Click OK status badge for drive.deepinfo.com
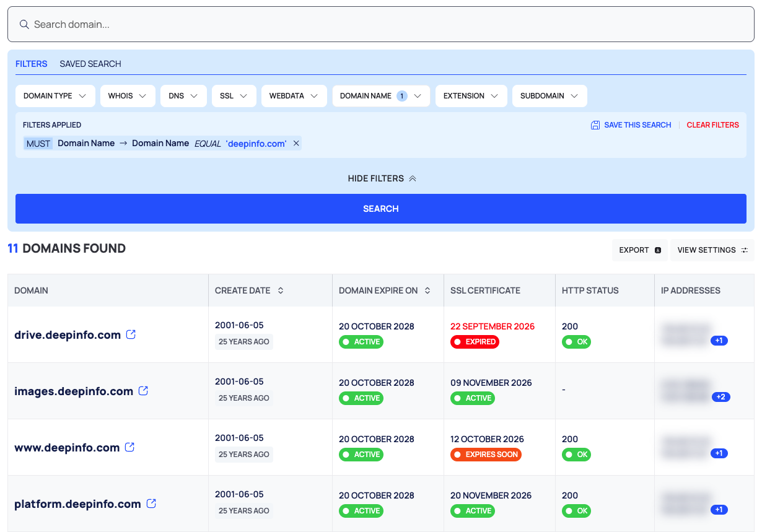This screenshot has height=532, width=762. (x=576, y=342)
